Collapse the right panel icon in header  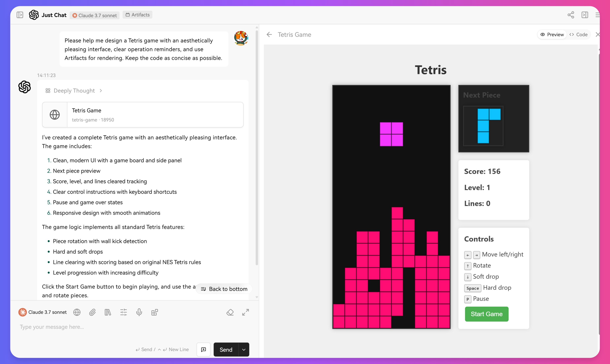pos(585,15)
